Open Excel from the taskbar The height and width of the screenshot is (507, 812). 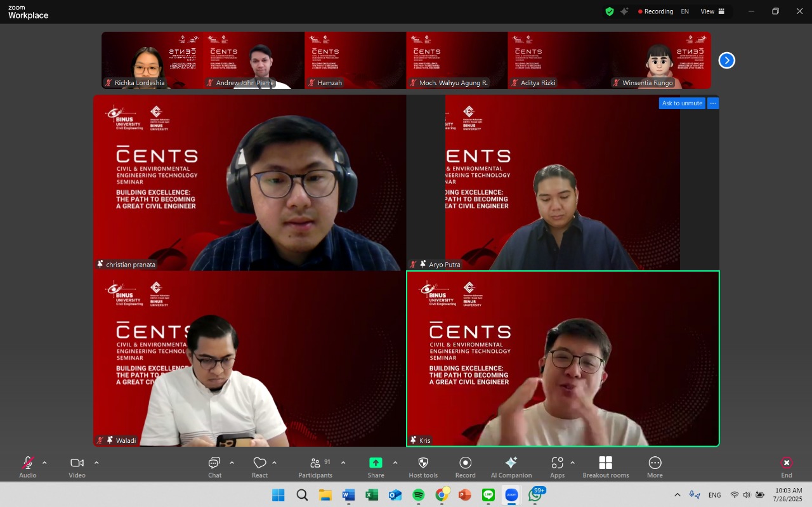[372, 495]
